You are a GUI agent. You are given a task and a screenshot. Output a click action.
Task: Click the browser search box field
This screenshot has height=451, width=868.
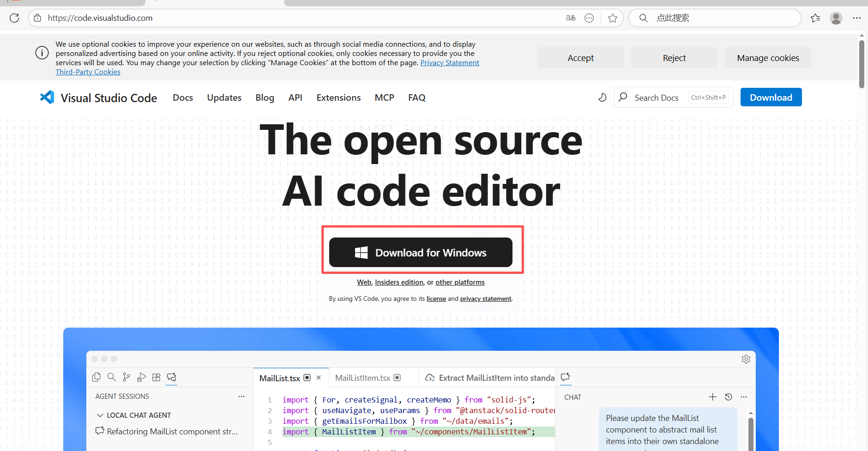[x=715, y=18]
